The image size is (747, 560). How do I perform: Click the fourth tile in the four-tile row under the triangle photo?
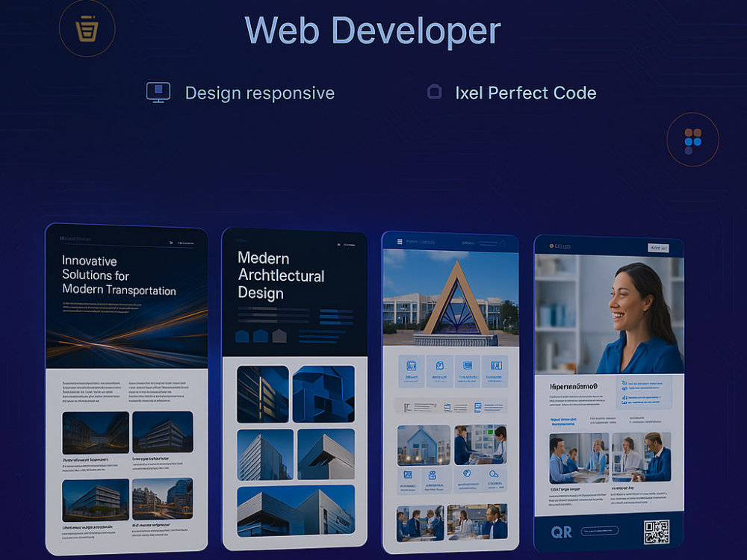point(495,370)
